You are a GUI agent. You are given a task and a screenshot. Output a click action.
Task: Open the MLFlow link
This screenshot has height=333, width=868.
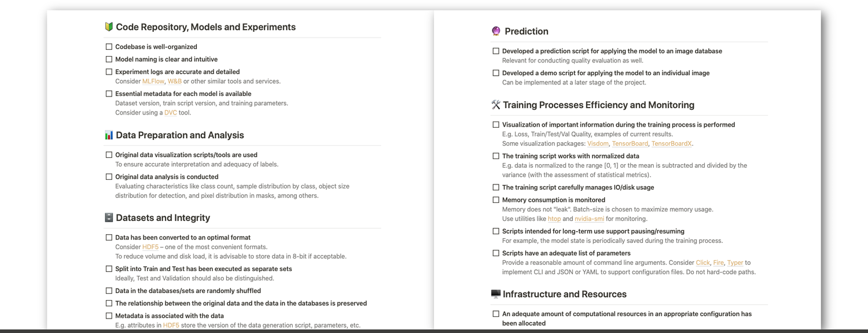pos(153,82)
